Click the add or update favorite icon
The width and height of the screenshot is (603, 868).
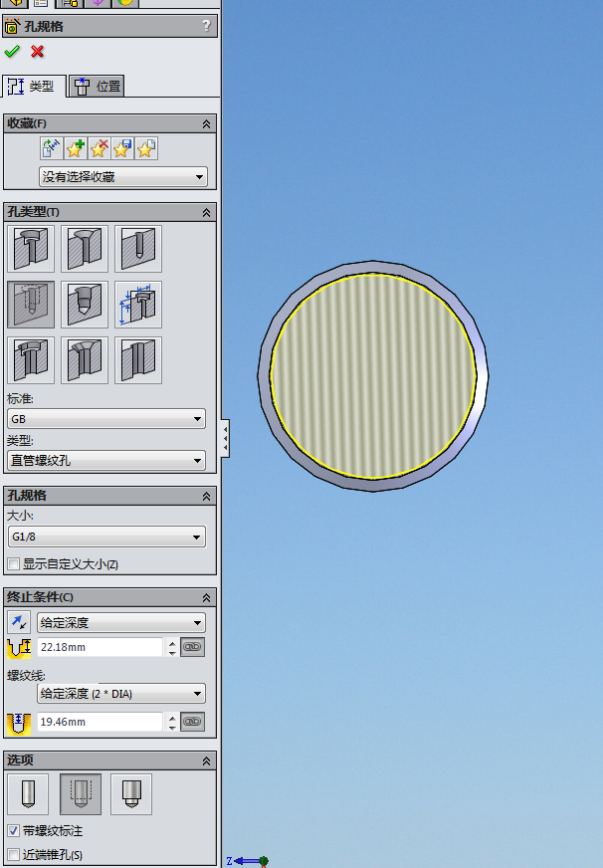tap(76, 149)
